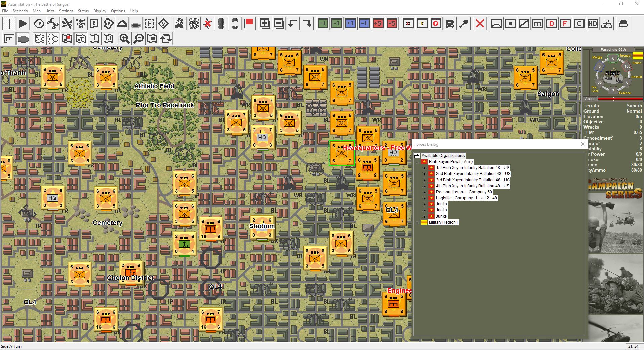Zoom in with the magnifier plus icon
The height and width of the screenshot is (350, 644).
coord(124,39)
